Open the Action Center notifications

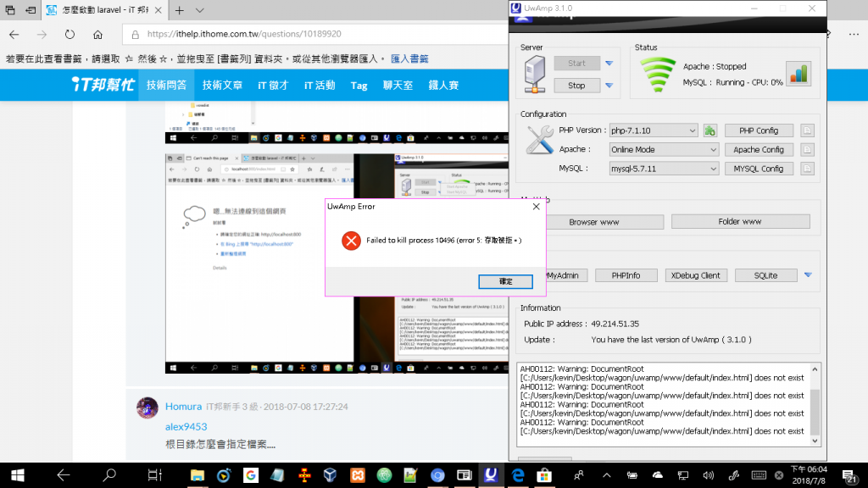pyautogui.click(x=849, y=475)
